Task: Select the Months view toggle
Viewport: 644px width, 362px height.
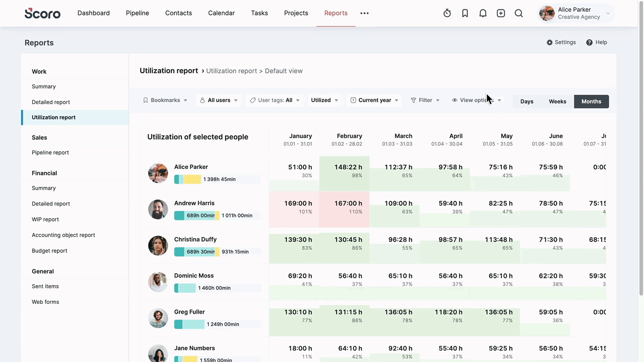Action: (591, 101)
